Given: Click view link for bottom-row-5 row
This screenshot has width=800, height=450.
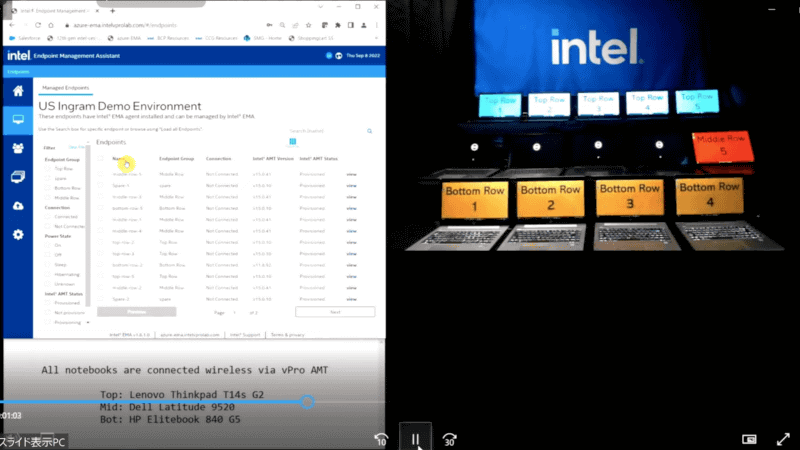Looking at the screenshot, I should [352, 208].
